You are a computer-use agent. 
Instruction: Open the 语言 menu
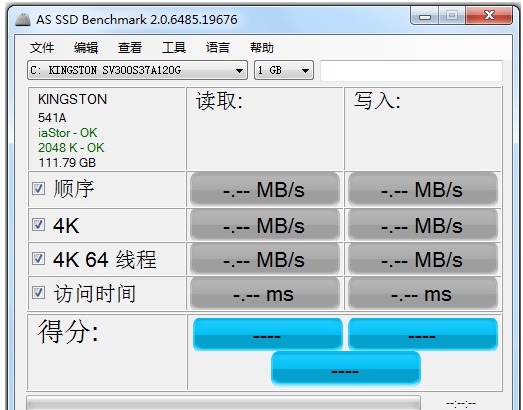218,48
